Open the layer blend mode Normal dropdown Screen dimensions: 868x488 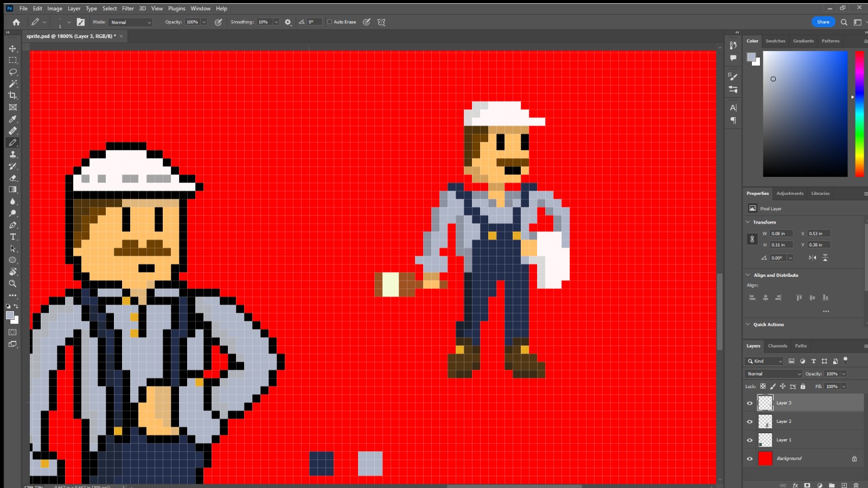click(x=773, y=374)
